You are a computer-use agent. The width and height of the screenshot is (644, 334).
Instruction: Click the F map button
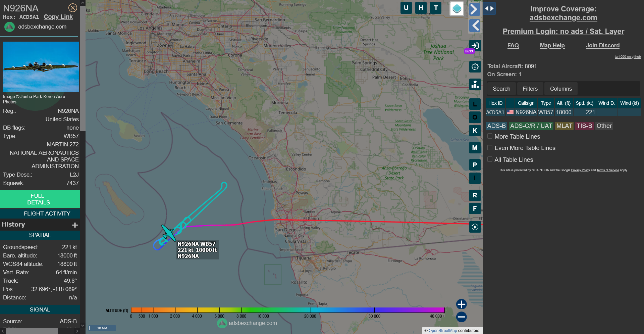click(475, 208)
